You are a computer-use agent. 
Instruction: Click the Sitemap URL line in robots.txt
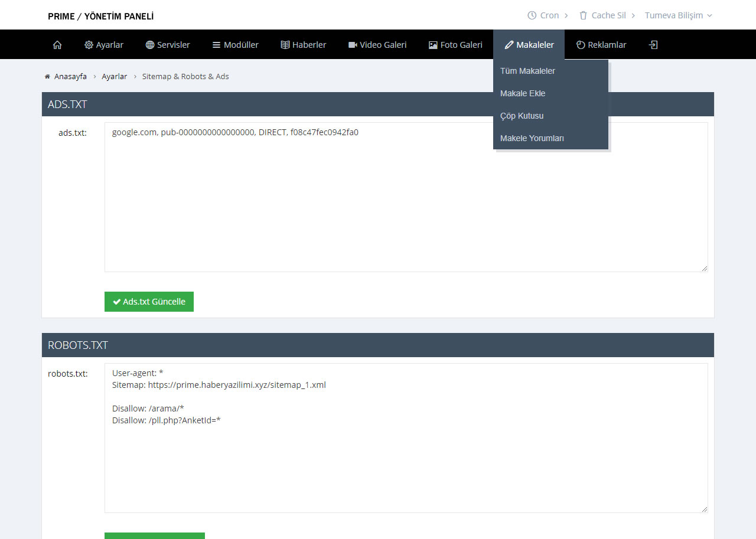(219, 385)
